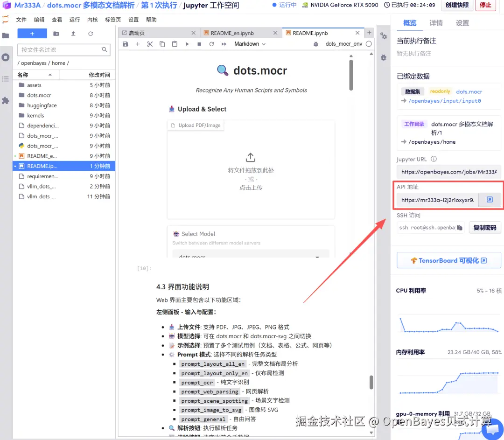504x440 pixels.
Task: Save the notebook with the disk icon
Action: [x=126, y=44]
